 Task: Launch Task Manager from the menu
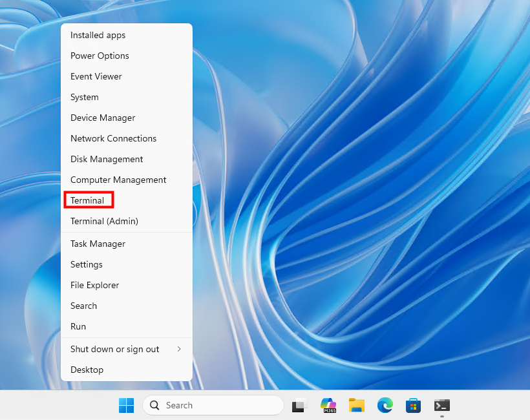point(98,244)
